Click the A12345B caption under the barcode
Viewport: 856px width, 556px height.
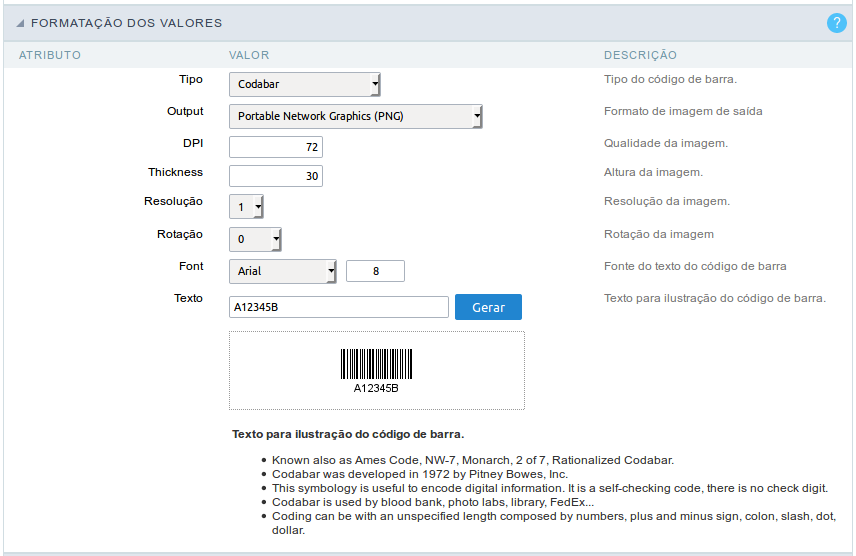(x=376, y=388)
